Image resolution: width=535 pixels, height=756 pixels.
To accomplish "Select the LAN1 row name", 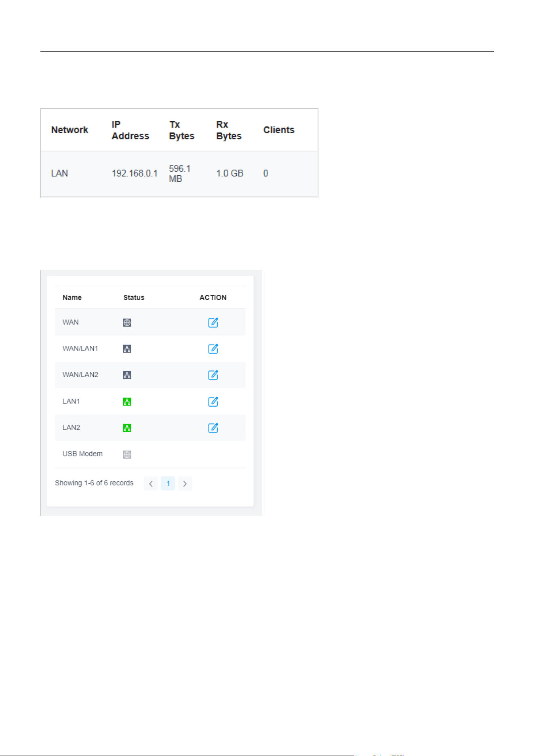I will point(71,401).
